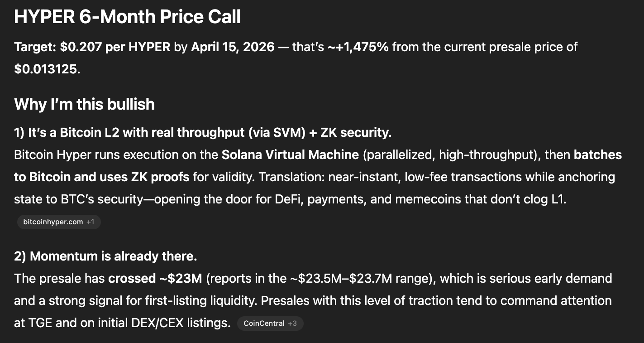Click the +1 count beside bitcoinhyper.com
This screenshot has width=644, height=343.
click(90, 222)
